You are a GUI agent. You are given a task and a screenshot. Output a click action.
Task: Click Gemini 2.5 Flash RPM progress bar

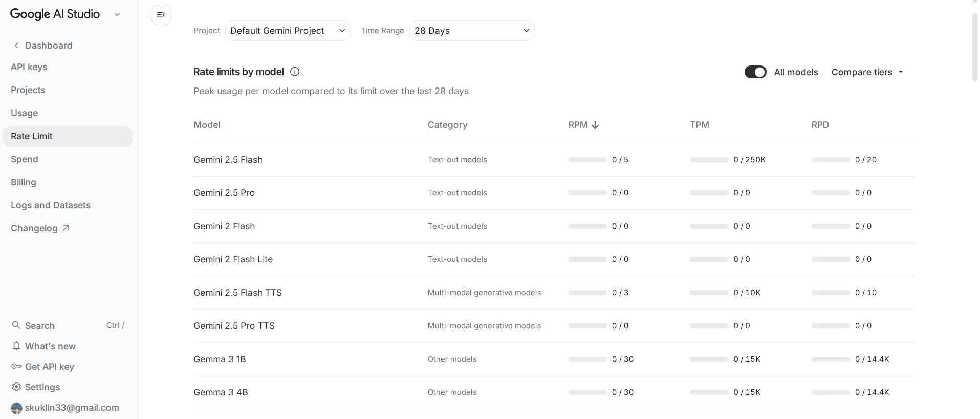click(587, 160)
